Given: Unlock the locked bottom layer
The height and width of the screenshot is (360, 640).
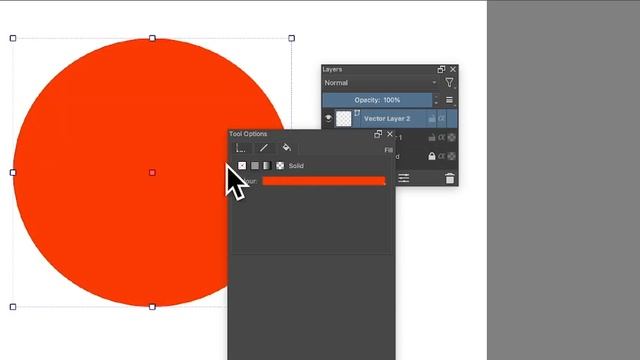Looking at the screenshot, I should [432, 156].
